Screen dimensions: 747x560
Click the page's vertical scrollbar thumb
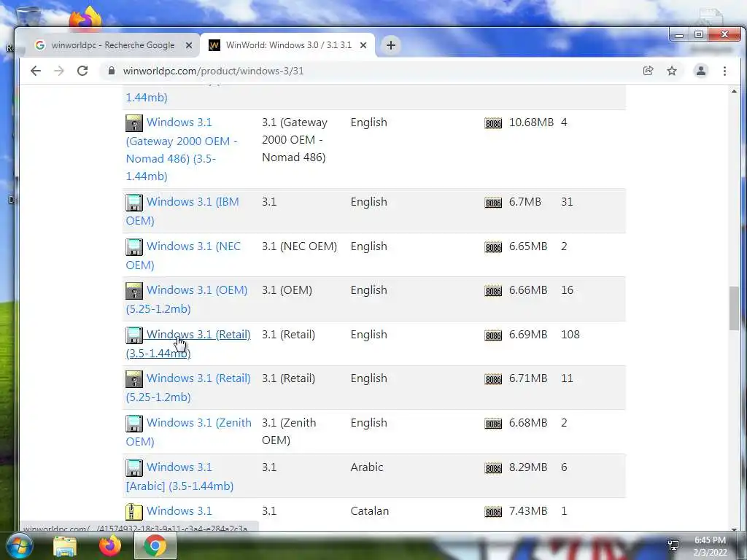point(734,308)
